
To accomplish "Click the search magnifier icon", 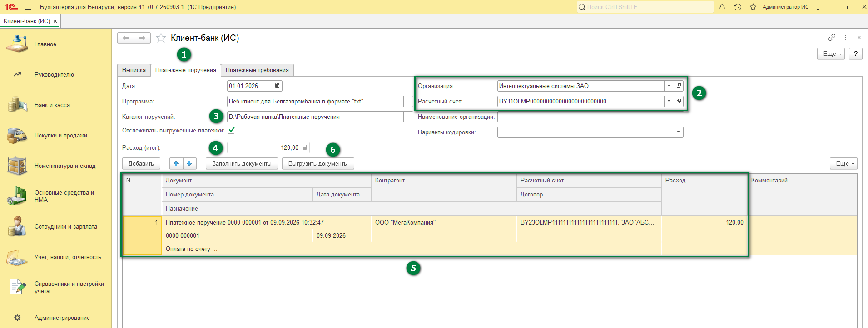I will (x=582, y=7).
